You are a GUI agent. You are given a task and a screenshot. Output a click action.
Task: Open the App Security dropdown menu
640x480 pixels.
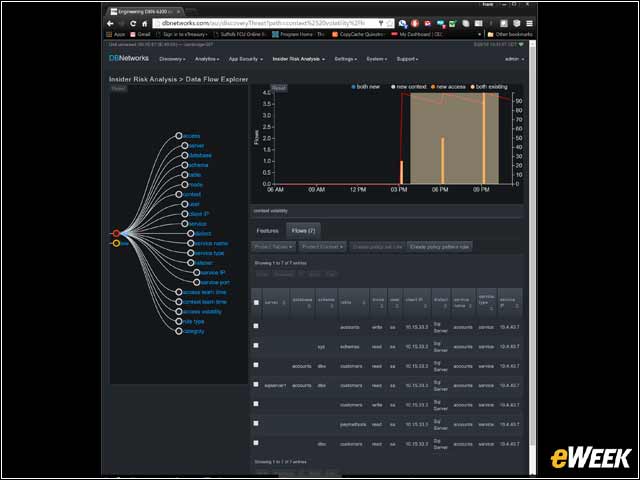point(245,59)
